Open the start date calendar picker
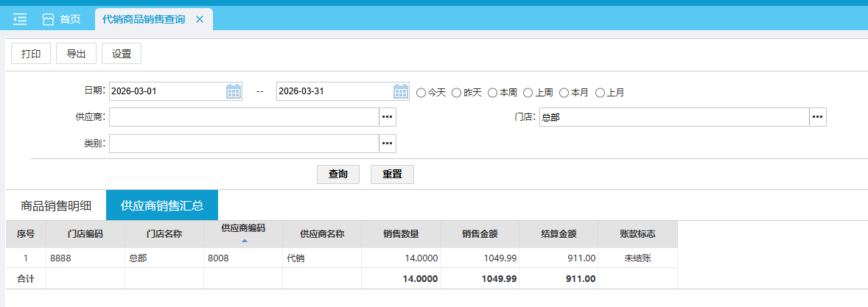The width and height of the screenshot is (868, 307). (233, 92)
